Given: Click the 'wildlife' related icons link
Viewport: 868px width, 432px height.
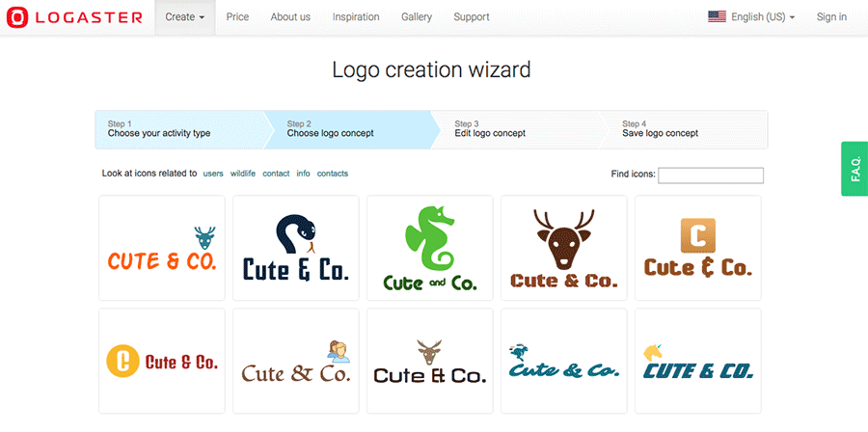Looking at the screenshot, I should 243,174.
